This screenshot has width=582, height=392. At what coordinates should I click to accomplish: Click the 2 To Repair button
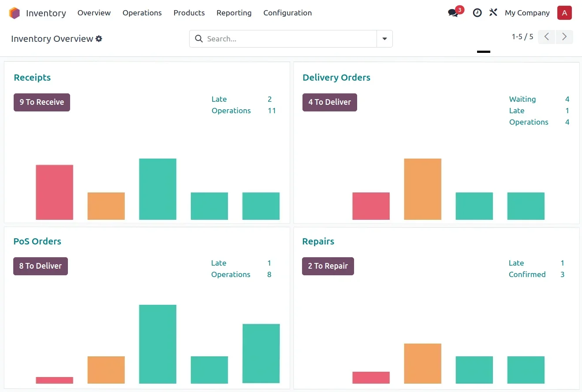pos(328,266)
